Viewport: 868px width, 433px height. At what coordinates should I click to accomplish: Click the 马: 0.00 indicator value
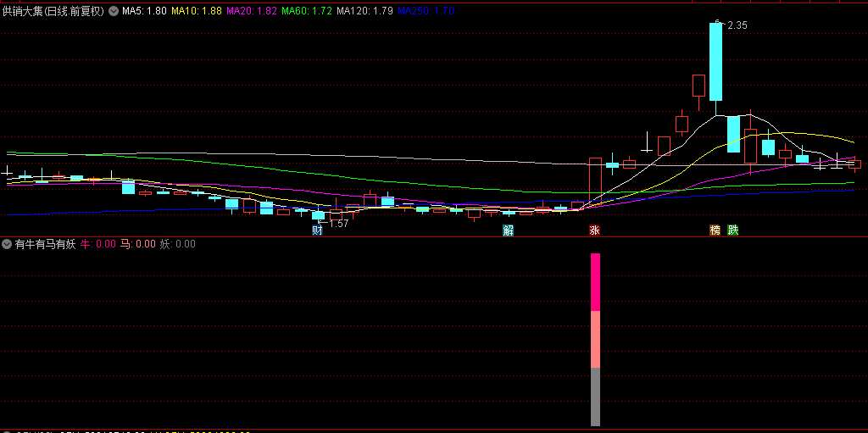pos(138,244)
